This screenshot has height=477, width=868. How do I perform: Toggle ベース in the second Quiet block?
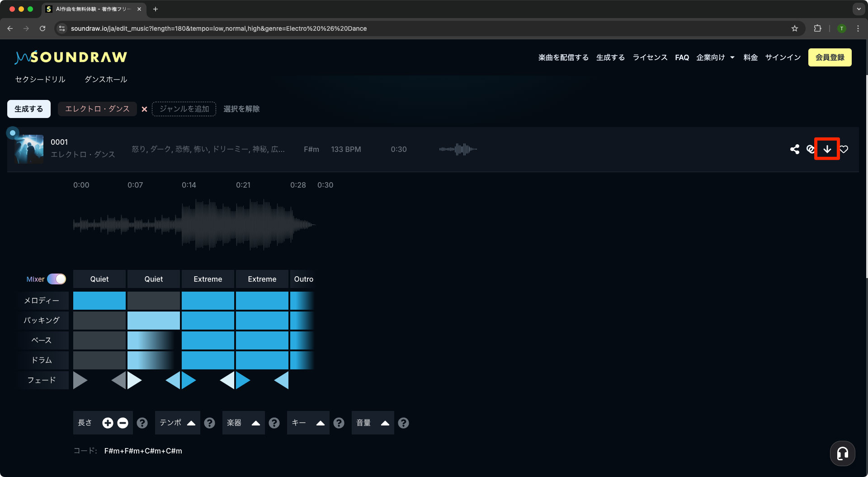(154, 340)
